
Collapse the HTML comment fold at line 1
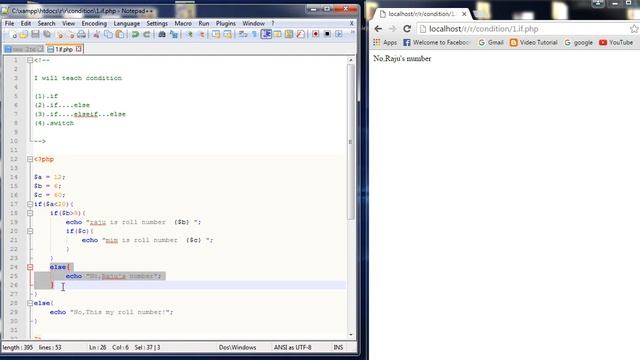(x=30, y=60)
